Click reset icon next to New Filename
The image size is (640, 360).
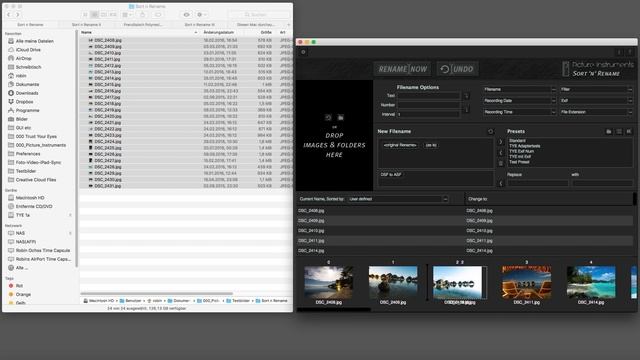tap(491, 131)
